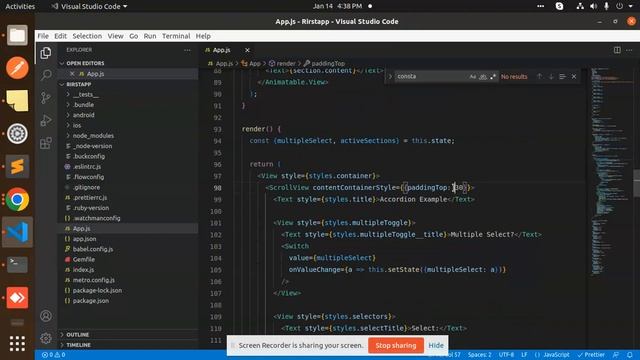Open the Explorer view in activity bar
Screen dimensions: 640x360
click(x=46, y=53)
